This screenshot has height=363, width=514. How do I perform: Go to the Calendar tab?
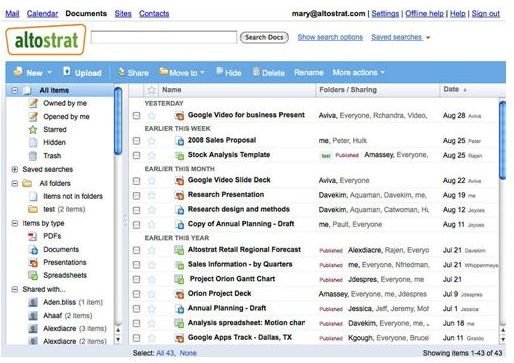(42, 14)
